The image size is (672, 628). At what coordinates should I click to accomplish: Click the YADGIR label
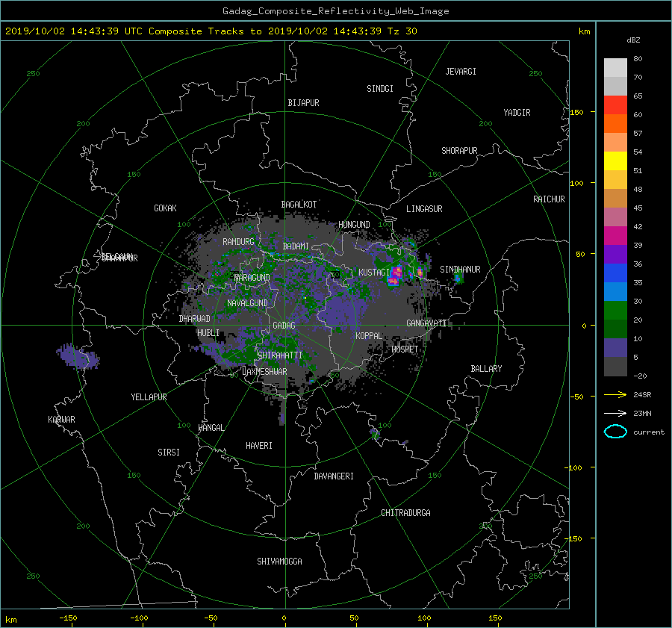tap(517, 112)
